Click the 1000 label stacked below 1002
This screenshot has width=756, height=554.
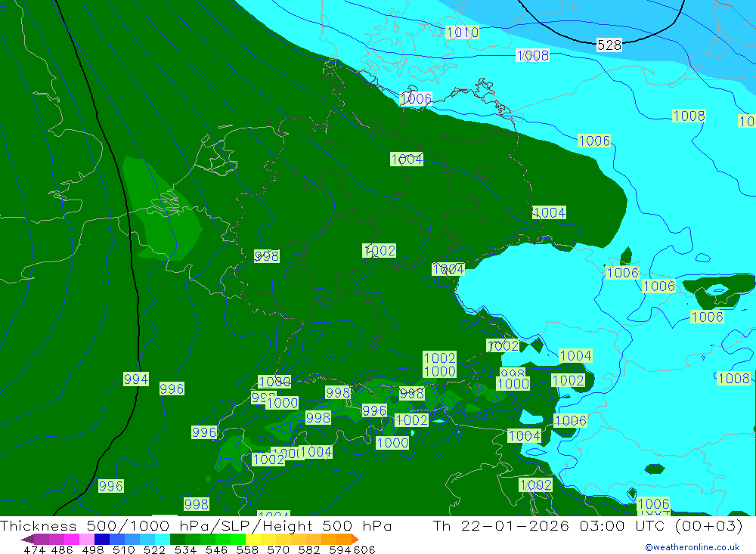pyautogui.click(x=440, y=371)
